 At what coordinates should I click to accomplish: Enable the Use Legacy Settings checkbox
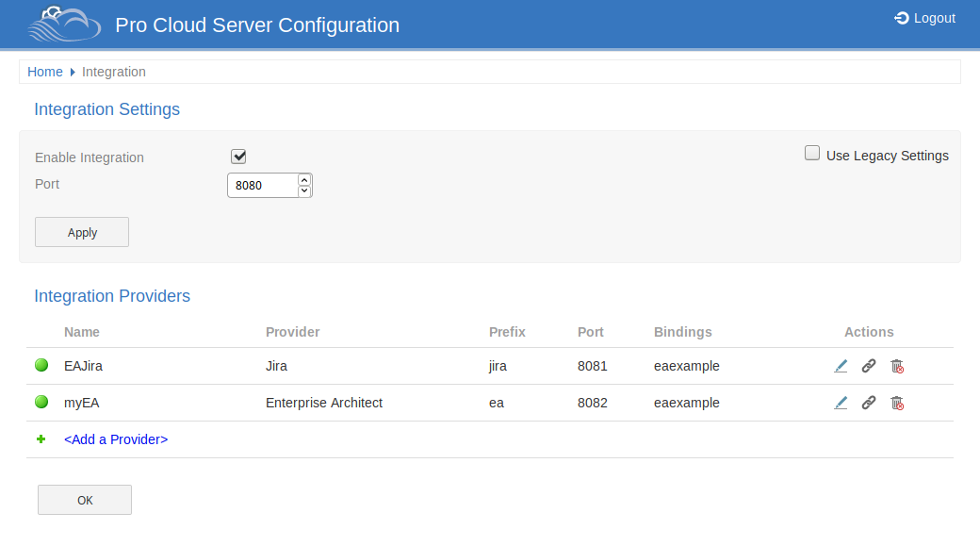pyautogui.click(x=812, y=154)
